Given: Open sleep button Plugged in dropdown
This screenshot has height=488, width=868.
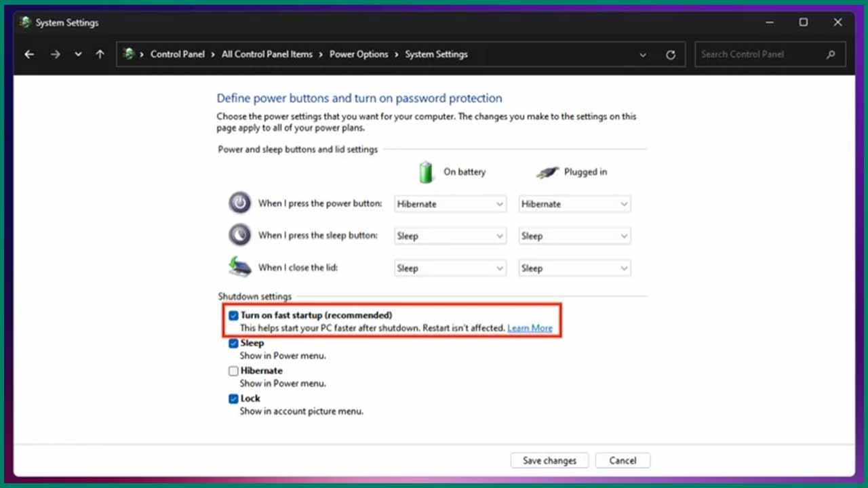Looking at the screenshot, I should point(574,236).
